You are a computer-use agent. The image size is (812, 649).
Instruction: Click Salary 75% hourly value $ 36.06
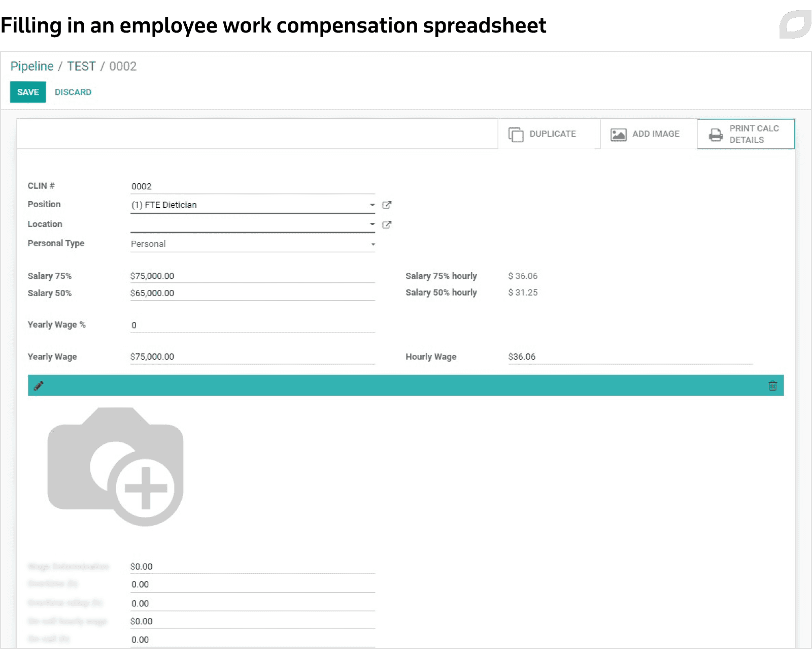click(523, 276)
